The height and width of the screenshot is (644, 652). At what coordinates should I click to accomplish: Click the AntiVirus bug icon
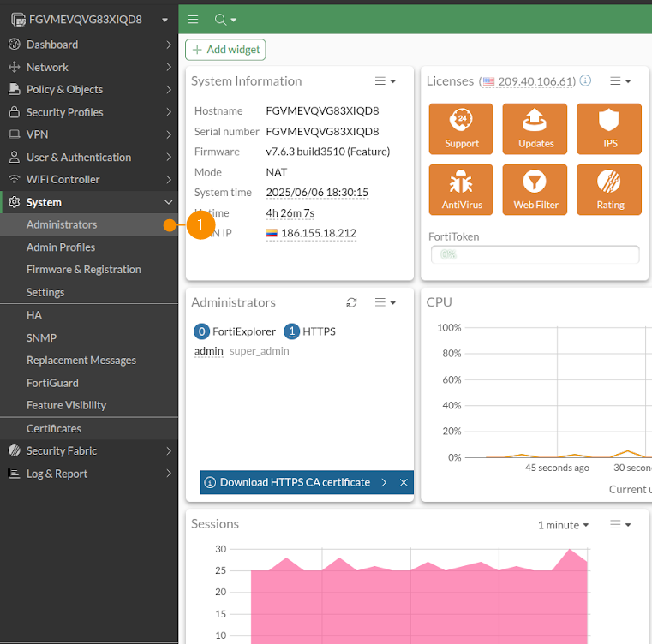461,188
